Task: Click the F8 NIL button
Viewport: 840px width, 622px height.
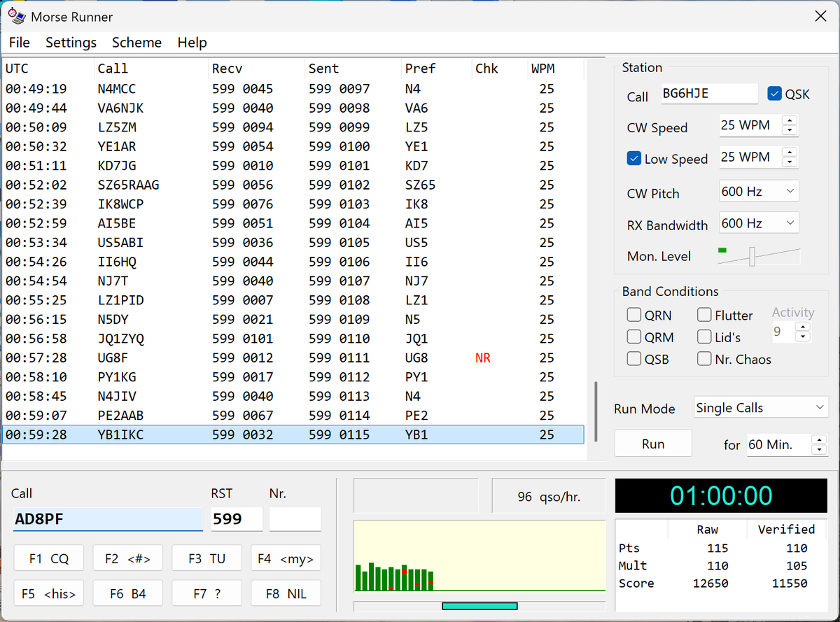Action: (x=286, y=593)
